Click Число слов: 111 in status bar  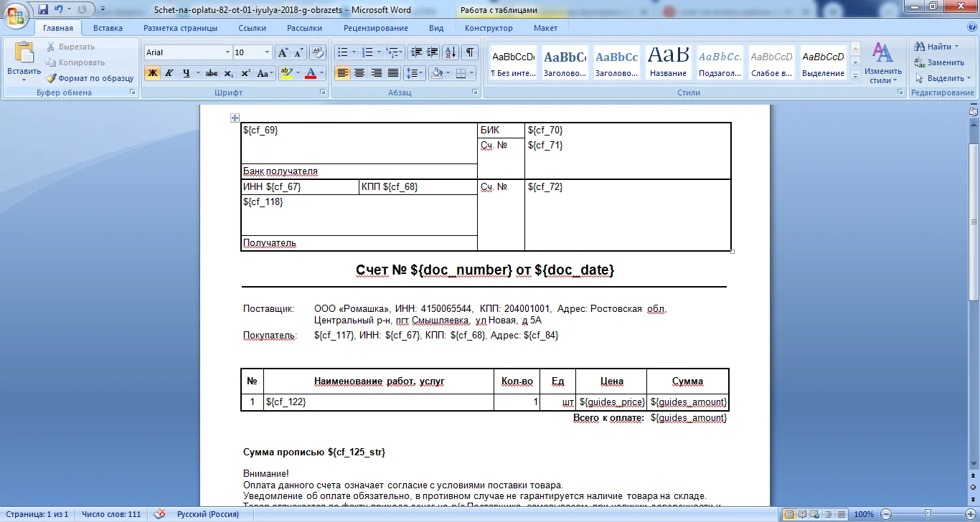tap(111, 514)
